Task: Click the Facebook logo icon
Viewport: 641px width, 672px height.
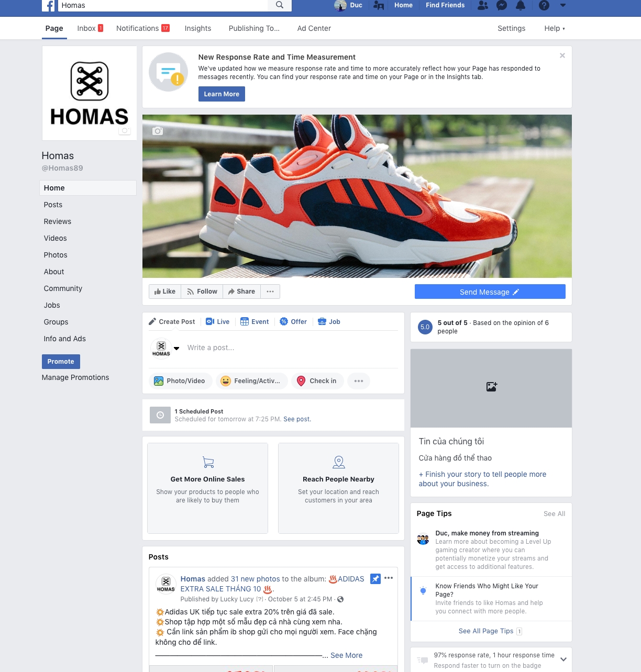Action: click(48, 5)
